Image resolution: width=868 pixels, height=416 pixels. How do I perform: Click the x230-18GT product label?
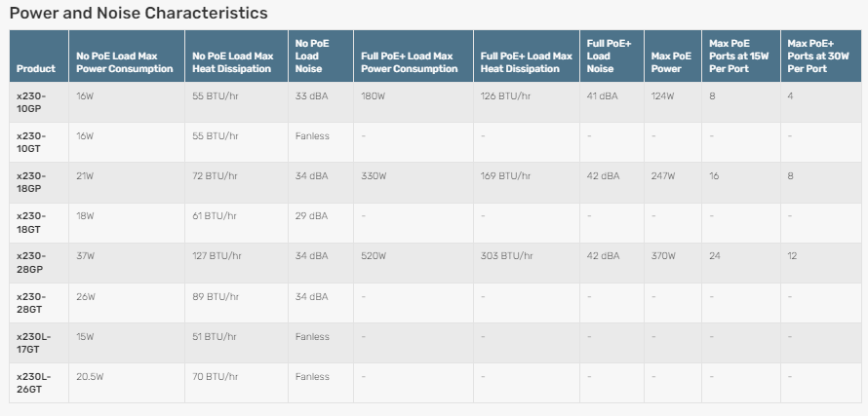(31, 222)
